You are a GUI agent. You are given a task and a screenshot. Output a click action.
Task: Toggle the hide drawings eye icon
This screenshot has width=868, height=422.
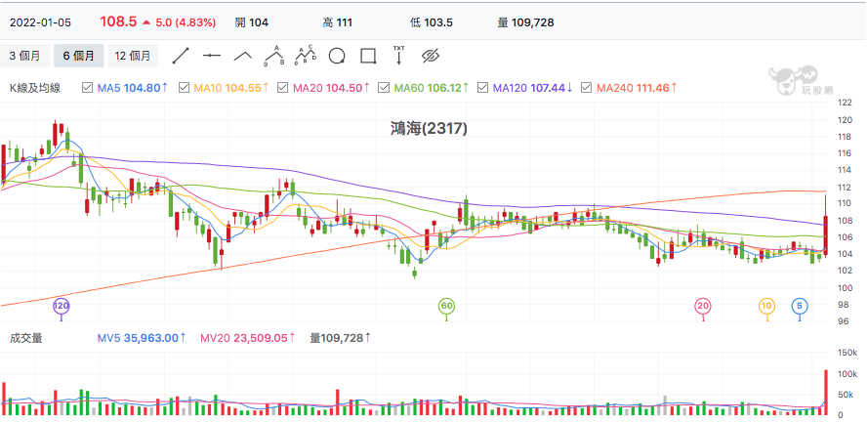(430, 56)
